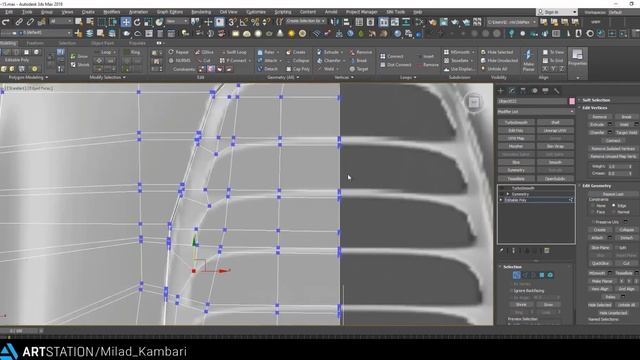Click the pink object color swatch
Viewport: 640px width, 360px height.
tap(572, 101)
